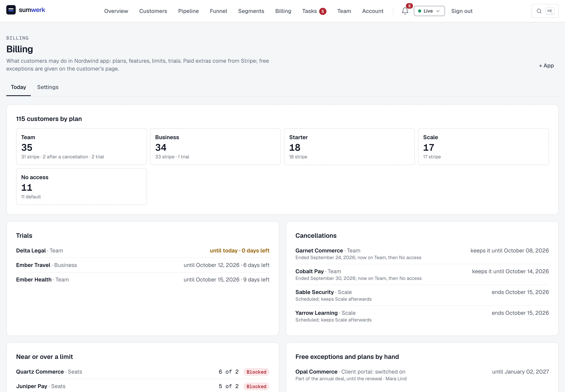Screen dimensions: 565x392
Task: Select Billing in the top navigation
Action: click(283, 11)
